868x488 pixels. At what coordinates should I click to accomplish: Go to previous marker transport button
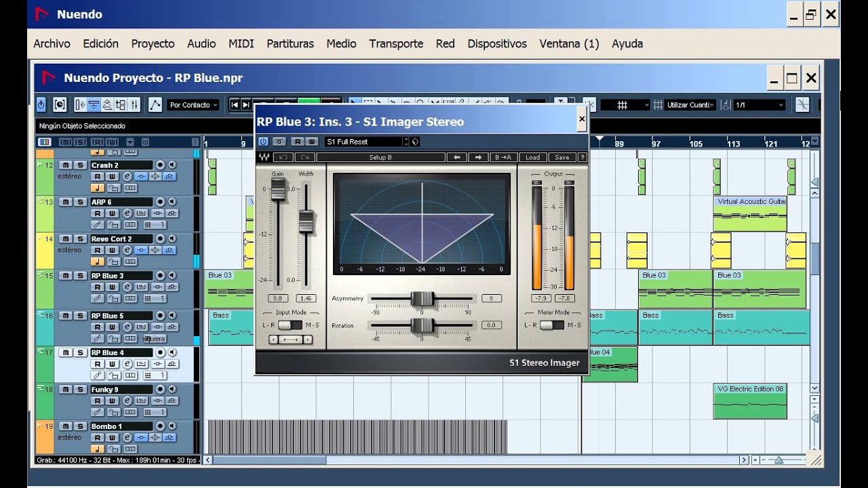tap(235, 104)
